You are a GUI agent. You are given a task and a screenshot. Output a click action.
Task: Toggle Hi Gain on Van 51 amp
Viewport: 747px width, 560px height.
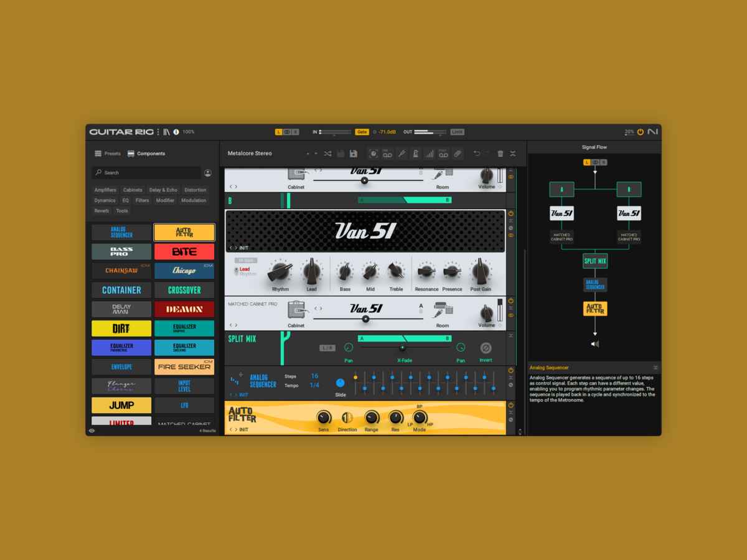click(x=246, y=260)
